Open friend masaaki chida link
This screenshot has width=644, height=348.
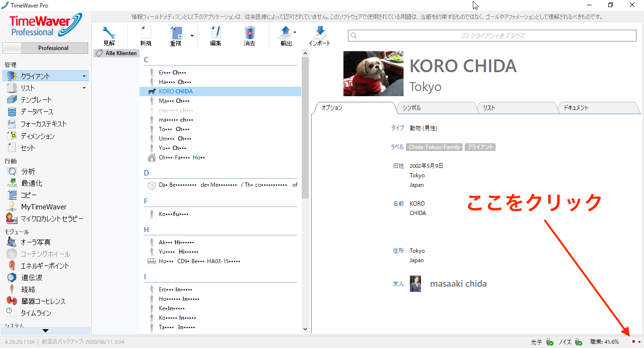458,284
